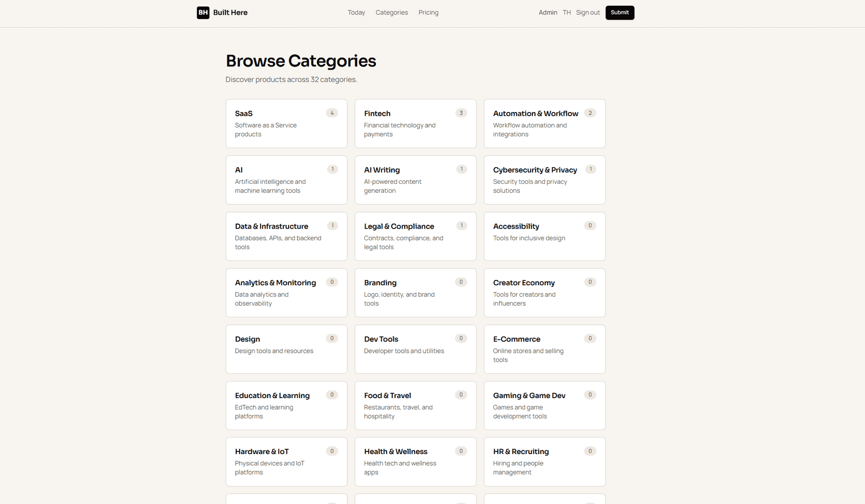
Task: Click 'Design tools and resources' text
Action: (274, 351)
